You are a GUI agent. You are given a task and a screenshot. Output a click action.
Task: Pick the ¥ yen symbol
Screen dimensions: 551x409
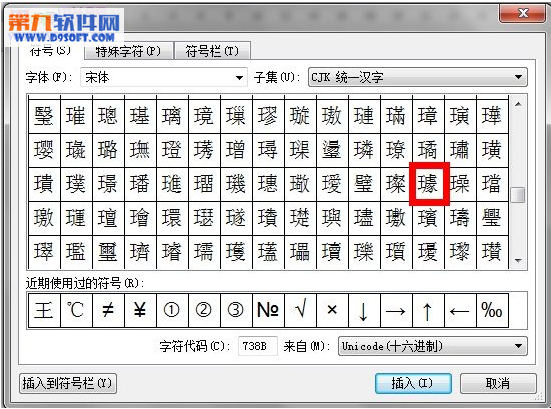(x=140, y=311)
